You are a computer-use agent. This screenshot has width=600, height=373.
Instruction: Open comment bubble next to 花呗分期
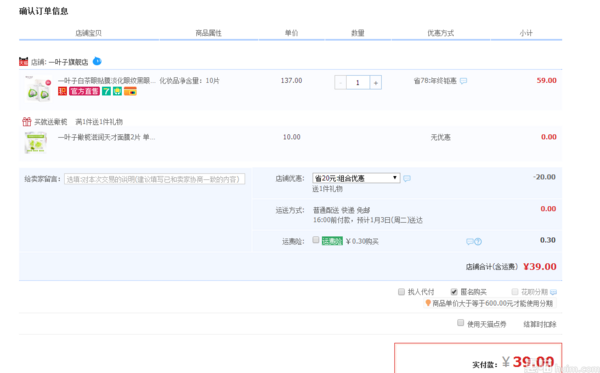pyautogui.click(x=553, y=292)
